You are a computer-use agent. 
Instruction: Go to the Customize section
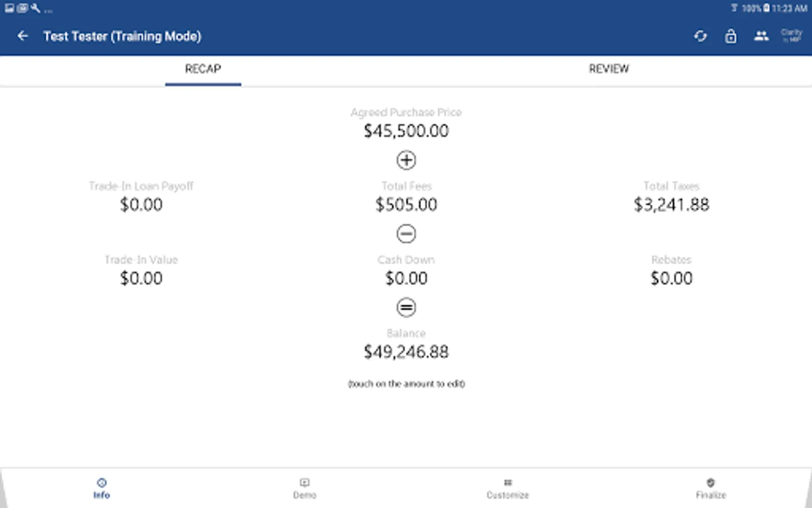pyautogui.click(x=507, y=488)
